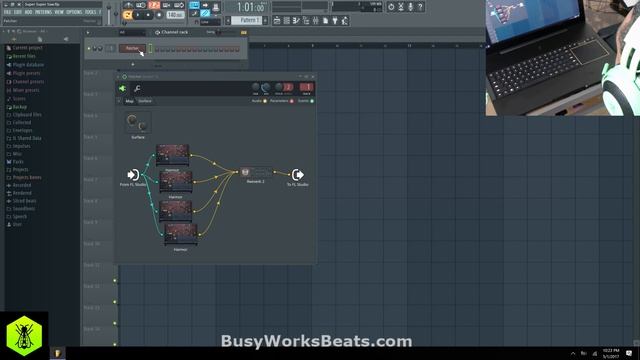640x360 pixels.
Task: Toggle the Patcher channel mute LED
Action: [x=89, y=48]
